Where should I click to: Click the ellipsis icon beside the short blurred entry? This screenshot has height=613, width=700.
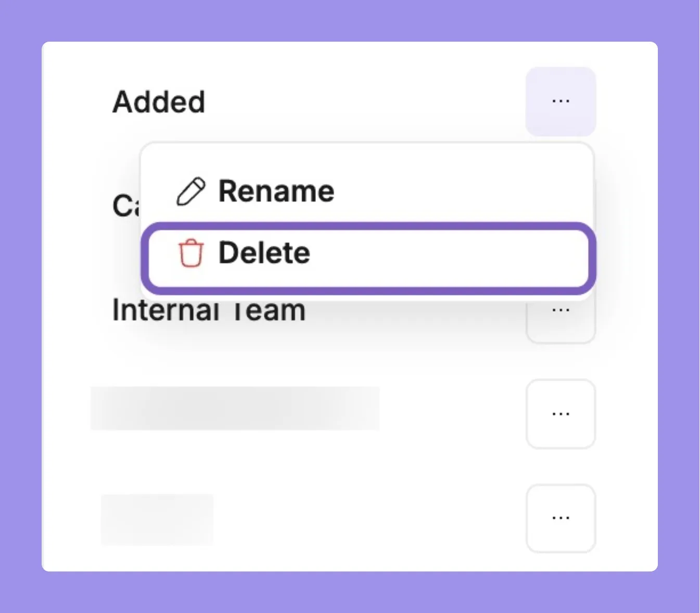tap(561, 518)
